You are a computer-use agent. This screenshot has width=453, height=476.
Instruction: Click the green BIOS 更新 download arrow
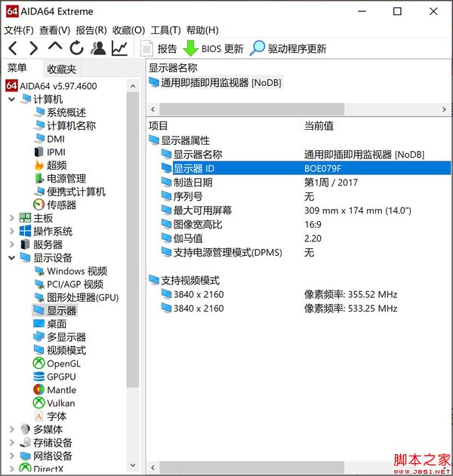click(190, 48)
